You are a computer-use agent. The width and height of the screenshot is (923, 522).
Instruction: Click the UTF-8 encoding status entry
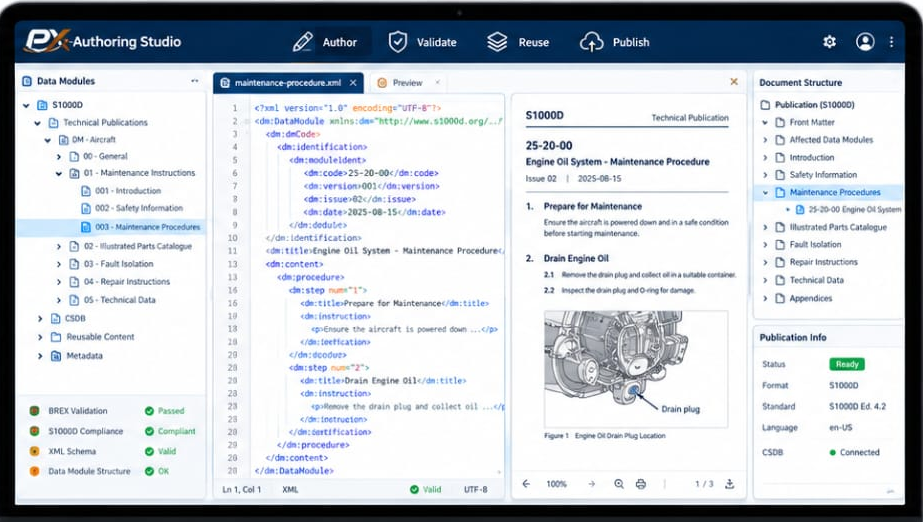coord(475,490)
